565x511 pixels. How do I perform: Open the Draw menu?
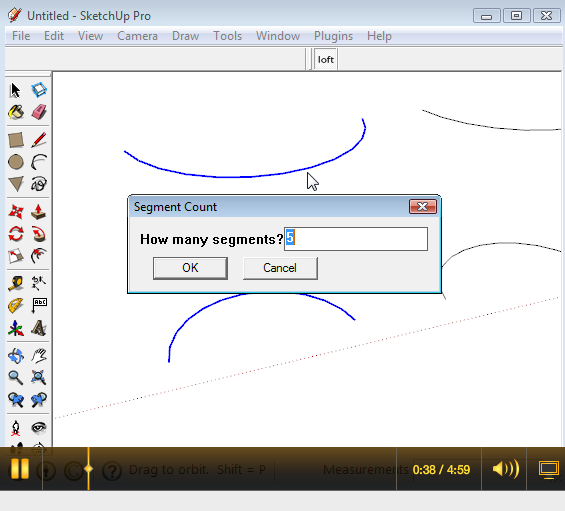click(185, 36)
